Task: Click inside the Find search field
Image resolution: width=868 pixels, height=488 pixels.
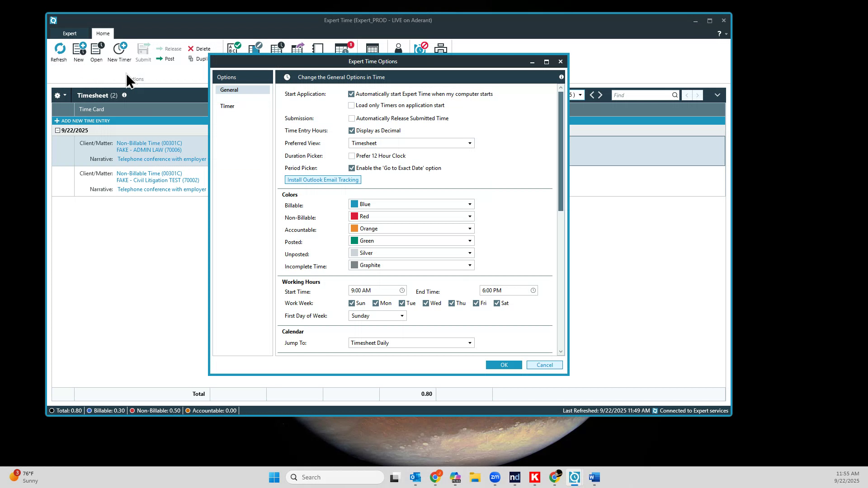Action: [642, 95]
